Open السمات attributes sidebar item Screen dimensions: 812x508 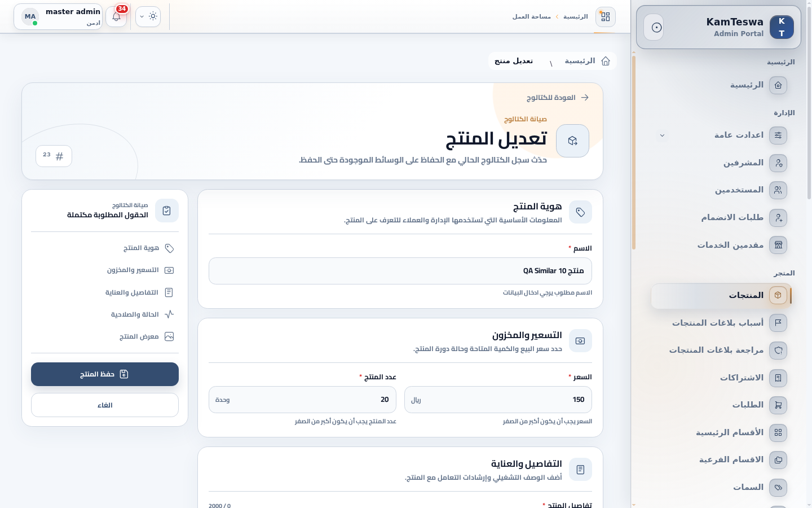click(x=721, y=487)
